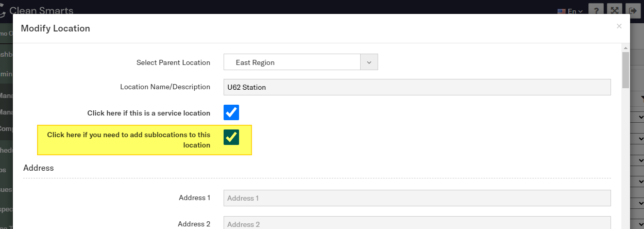This screenshot has height=229, width=644.
Task: Toggle the add sublocations checkbox
Action: click(231, 137)
